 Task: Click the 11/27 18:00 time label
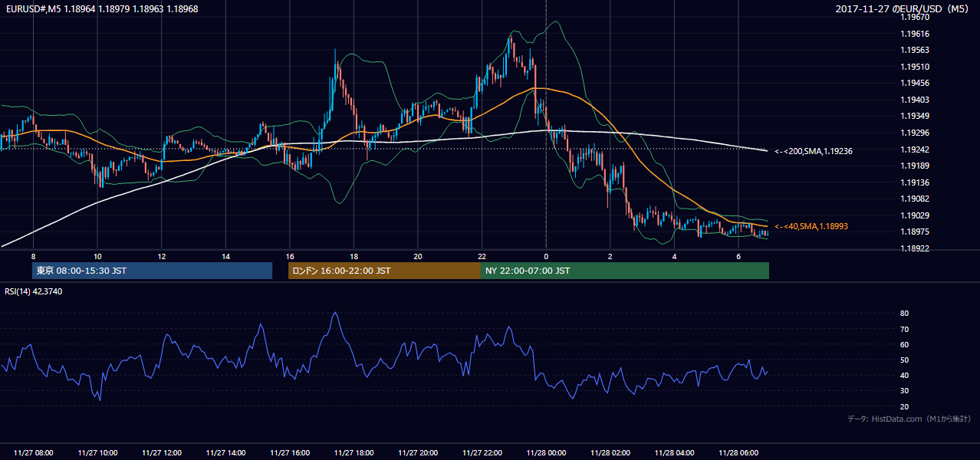354,453
